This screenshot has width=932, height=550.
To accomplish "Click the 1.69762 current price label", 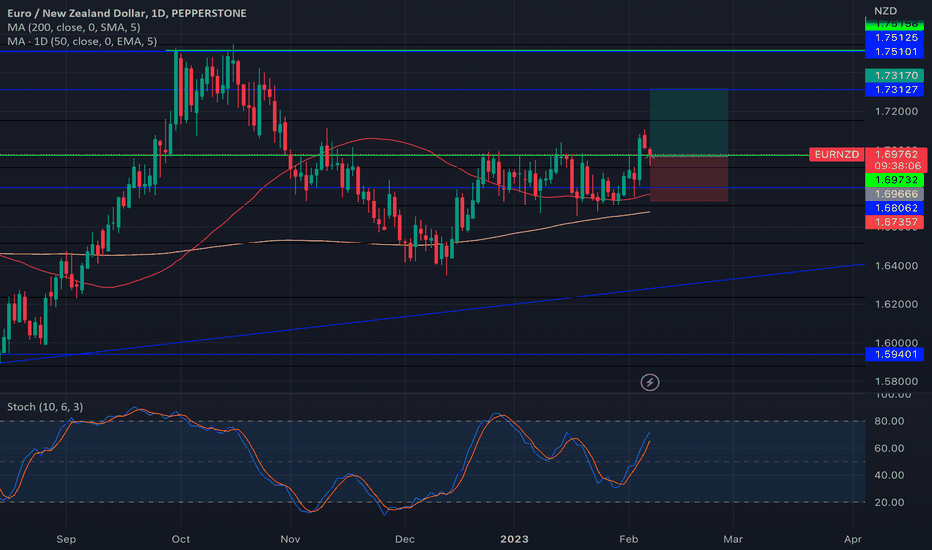I will tap(896, 154).
